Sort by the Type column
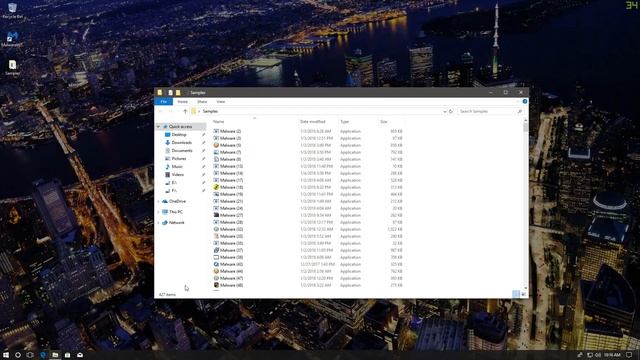The image size is (640, 360). pos(344,122)
